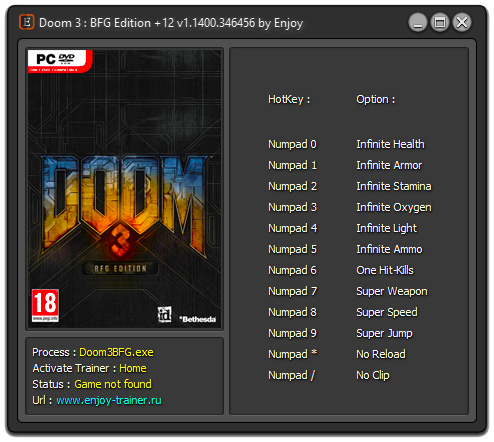
Task: Maximize the trainer window
Action: (440, 23)
